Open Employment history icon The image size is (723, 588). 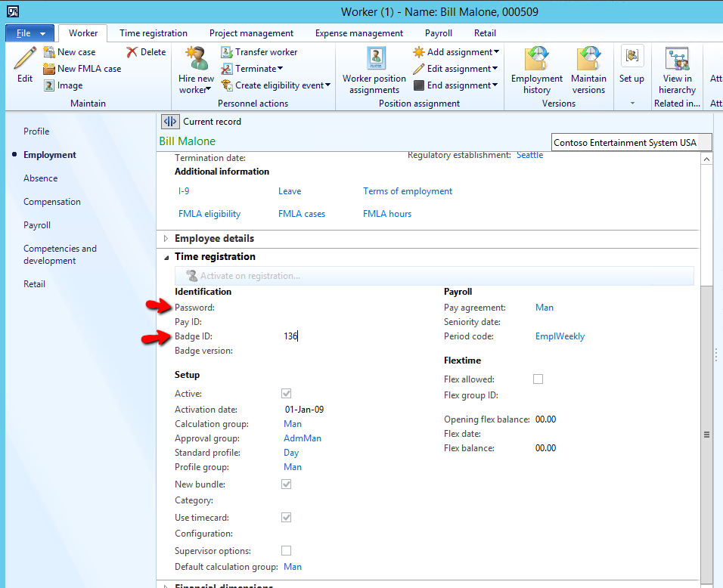(x=537, y=59)
